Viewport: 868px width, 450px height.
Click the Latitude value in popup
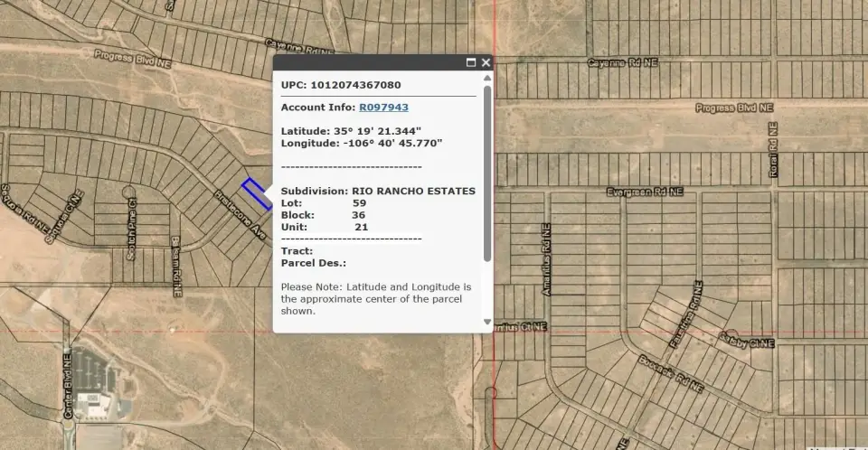click(x=377, y=131)
